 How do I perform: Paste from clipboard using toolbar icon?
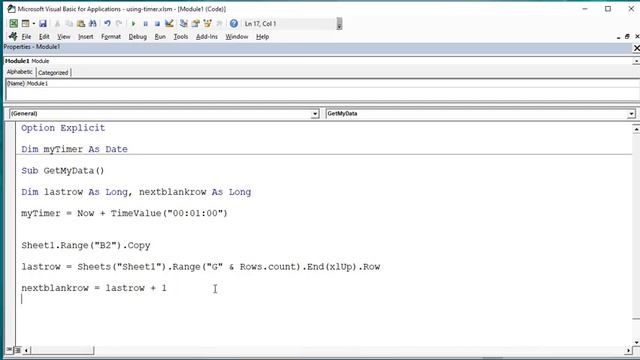pyautogui.click(x=81, y=24)
